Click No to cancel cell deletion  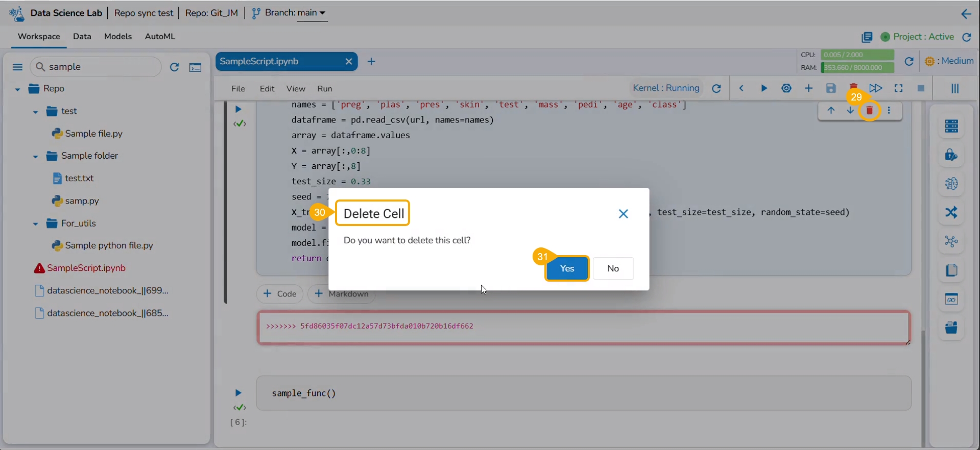point(613,268)
